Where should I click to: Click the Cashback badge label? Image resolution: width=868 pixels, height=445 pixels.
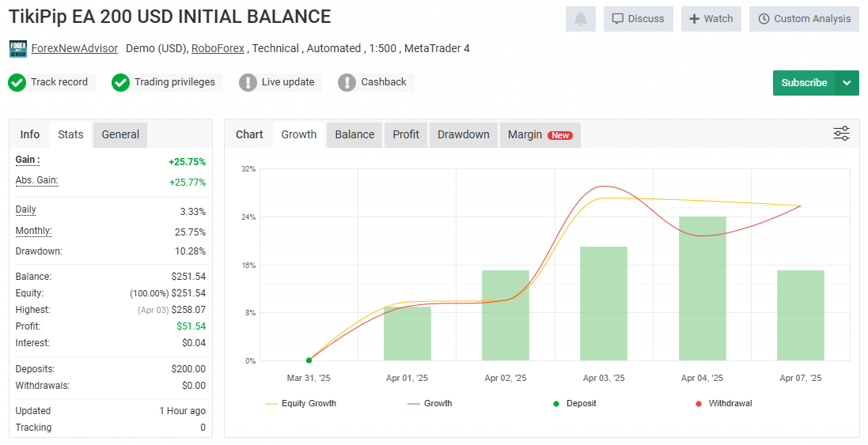(x=384, y=82)
